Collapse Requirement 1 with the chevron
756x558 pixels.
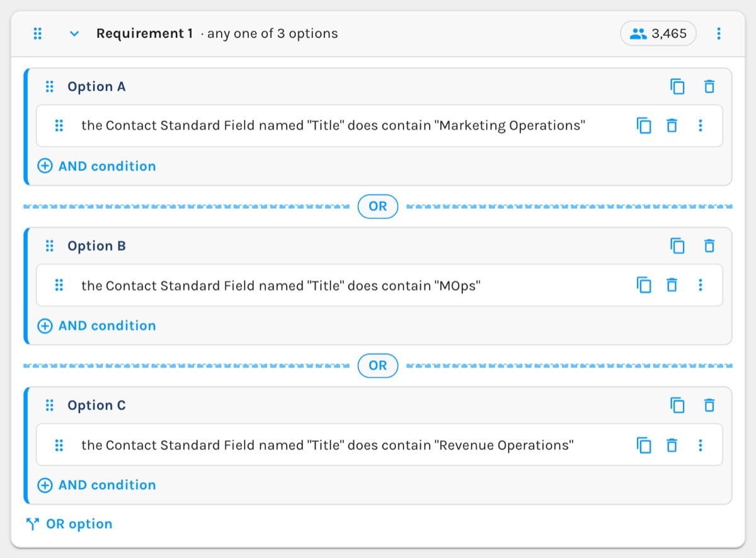(x=74, y=33)
